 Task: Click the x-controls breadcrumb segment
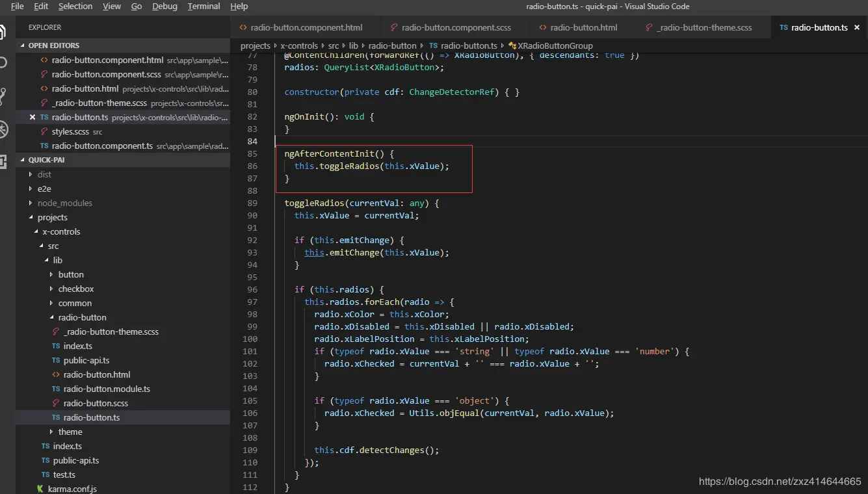[x=299, y=46]
